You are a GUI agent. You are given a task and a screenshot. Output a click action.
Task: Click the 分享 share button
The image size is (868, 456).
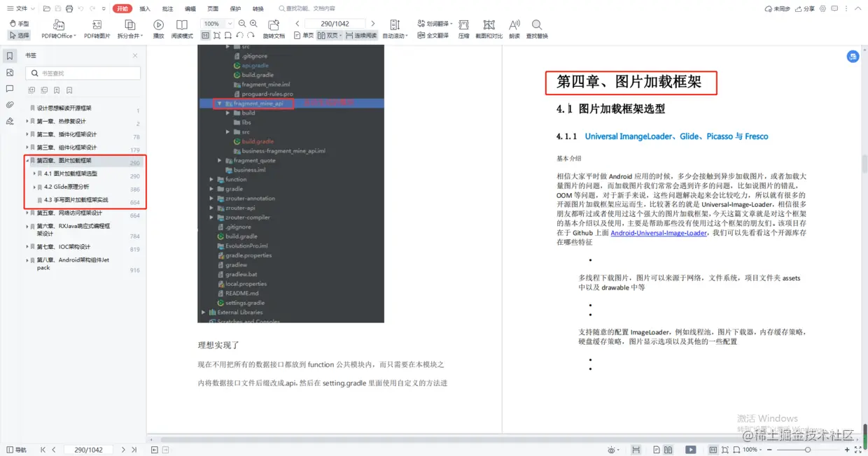pyautogui.click(x=805, y=8)
